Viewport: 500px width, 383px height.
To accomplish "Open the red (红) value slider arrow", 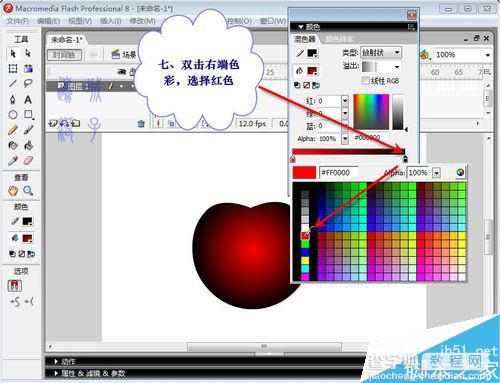I will point(345,101).
